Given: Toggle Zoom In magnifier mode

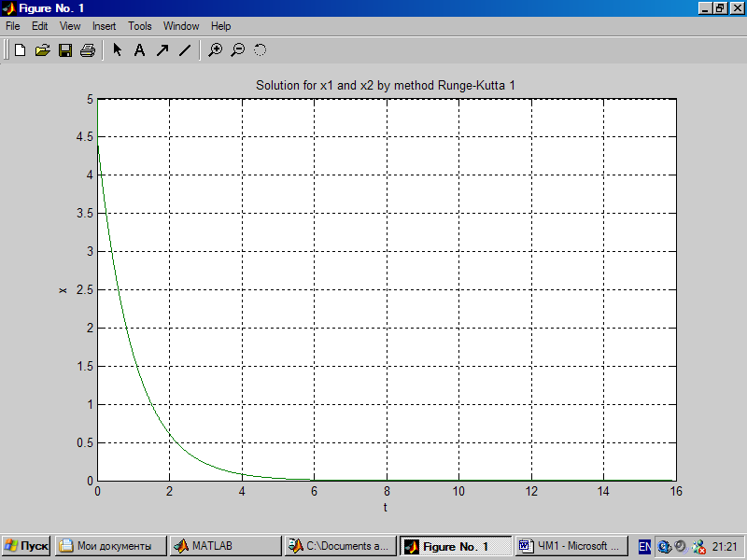Looking at the screenshot, I should [x=216, y=50].
